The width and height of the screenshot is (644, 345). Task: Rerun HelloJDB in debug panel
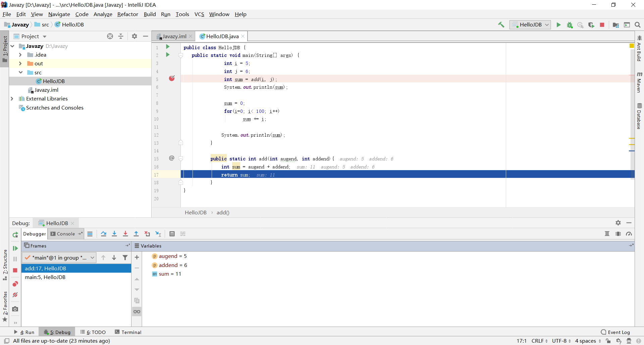coord(15,235)
